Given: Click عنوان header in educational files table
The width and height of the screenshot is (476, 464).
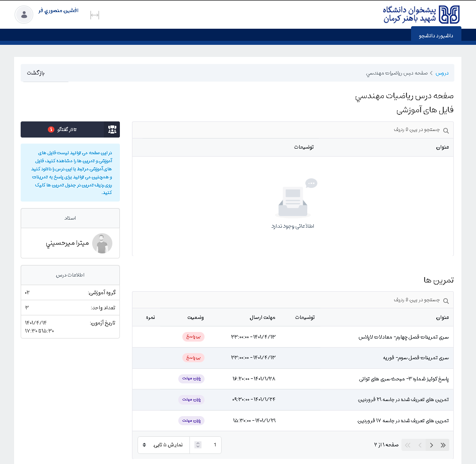Looking at the screenshot, I should (443, 147).
